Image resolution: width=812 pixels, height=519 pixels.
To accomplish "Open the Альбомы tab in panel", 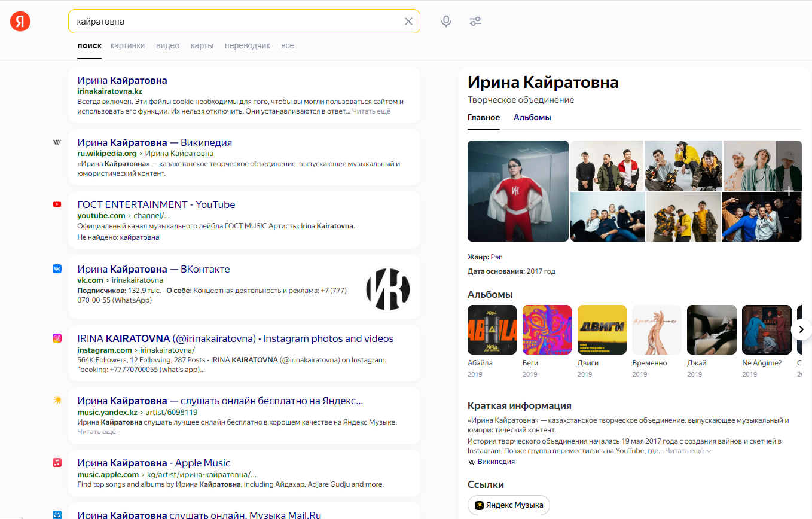I will pyautogui.click(x=532, y=118).
